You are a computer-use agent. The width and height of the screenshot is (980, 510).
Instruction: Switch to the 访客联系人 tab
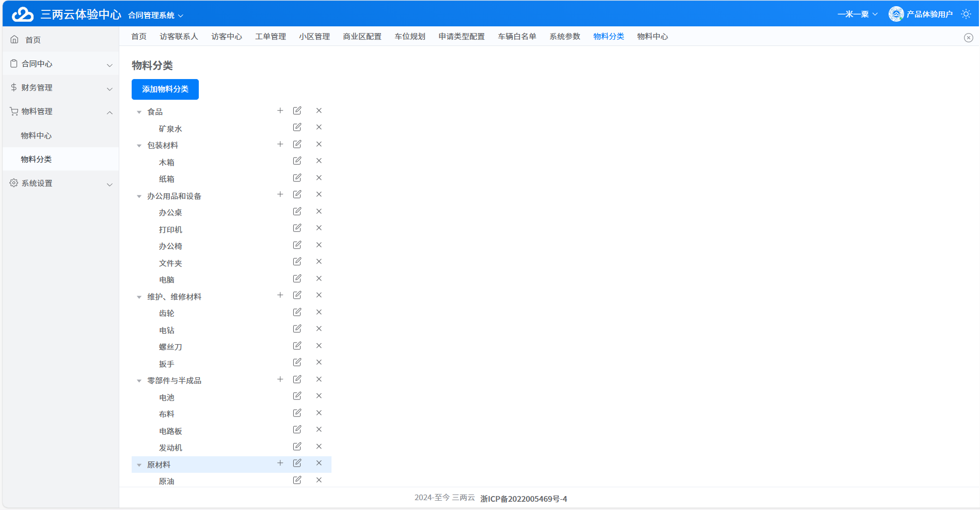tap(179, 37)
